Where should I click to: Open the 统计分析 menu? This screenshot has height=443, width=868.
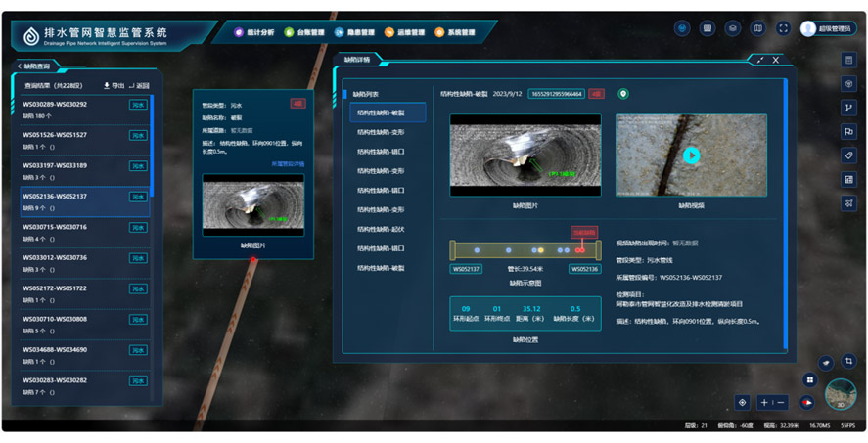click(x=254, y=33)
